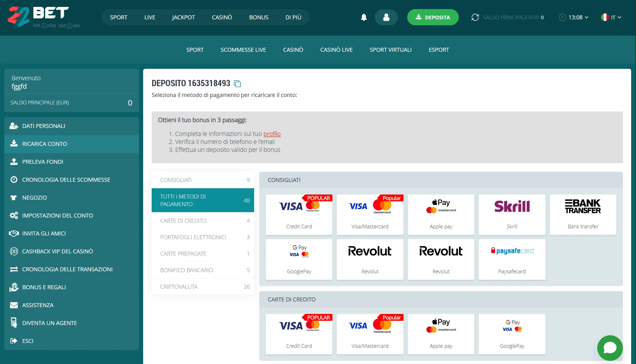The width and height of the screenshot is (636, 364).
Task: Open the Jackpot menu item
Action: pos(183,17)
